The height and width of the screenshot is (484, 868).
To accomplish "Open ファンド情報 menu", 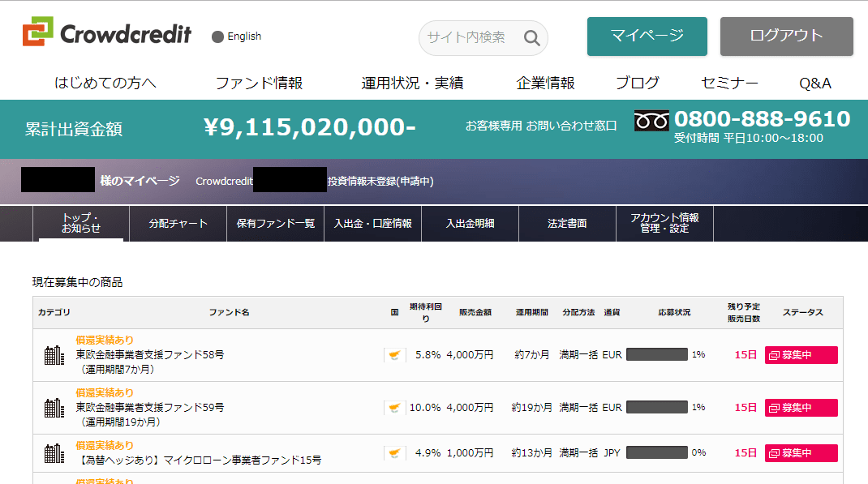I will coord(259,83).
